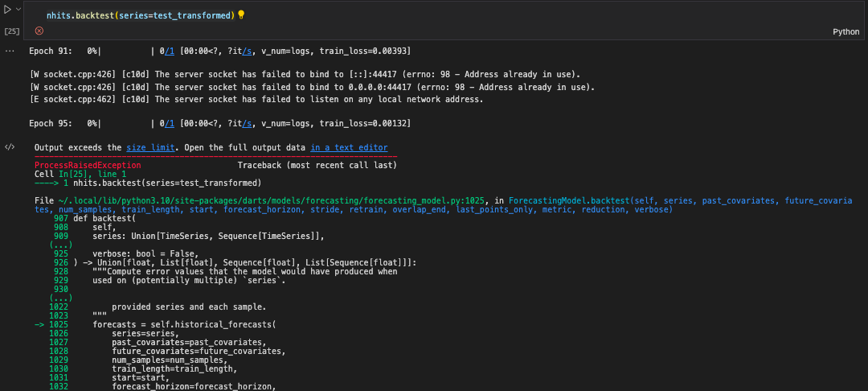Open the cell output more actions ellipsis
This screenshot has width=868, height=391.
tap(9, 51)
